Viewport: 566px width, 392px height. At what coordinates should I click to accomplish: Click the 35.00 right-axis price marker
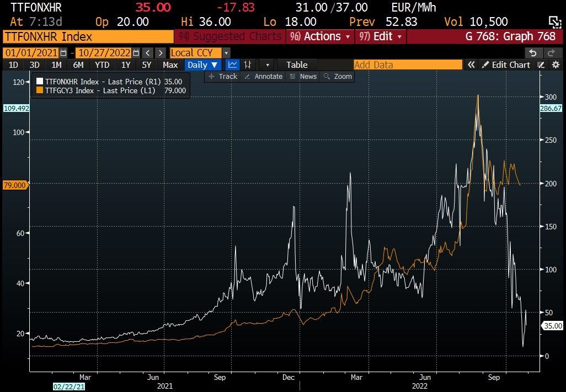pos(553,326)
